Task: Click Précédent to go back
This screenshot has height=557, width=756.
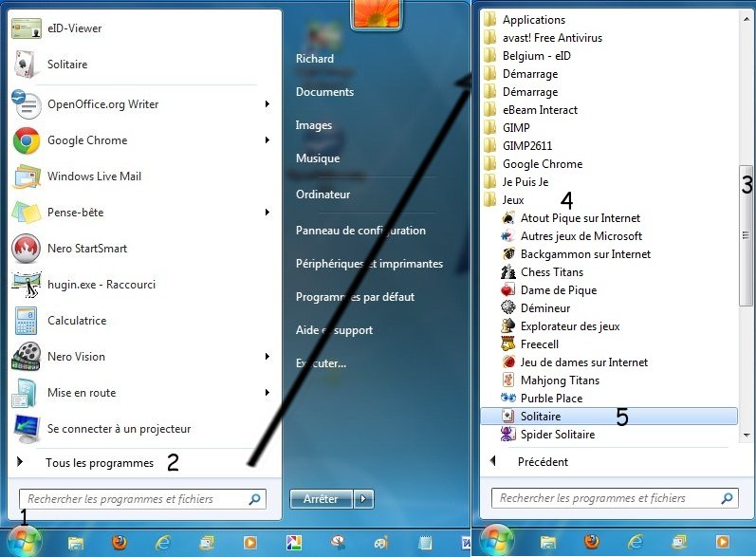Action: tap(529, 462)
